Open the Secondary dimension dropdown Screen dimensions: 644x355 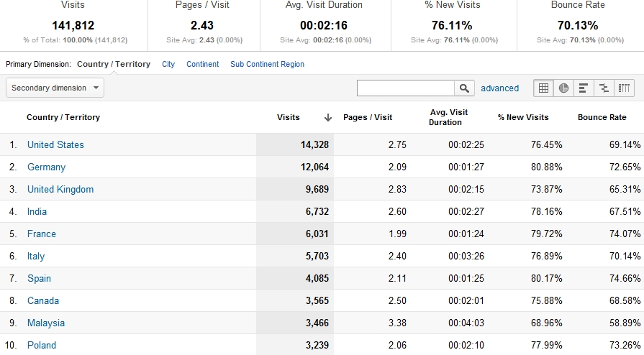pyautogui.click(x=55, y=88)
